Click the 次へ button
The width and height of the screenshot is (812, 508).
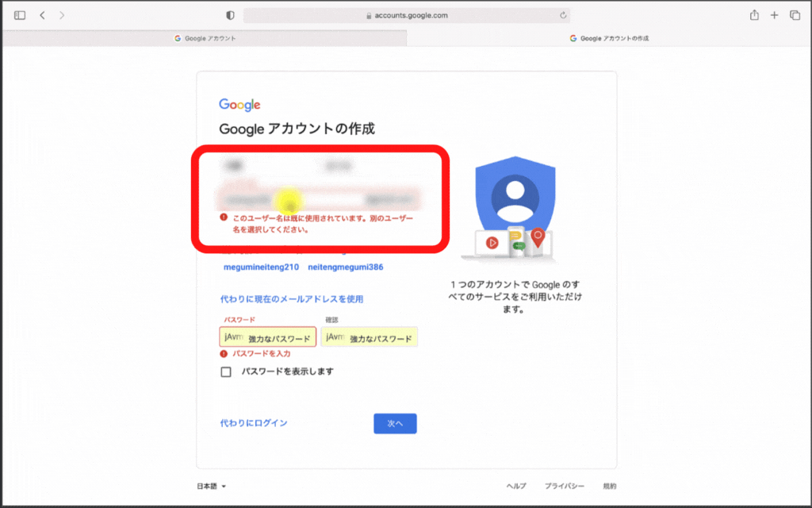pyautogui.click(x=395, y=424)
